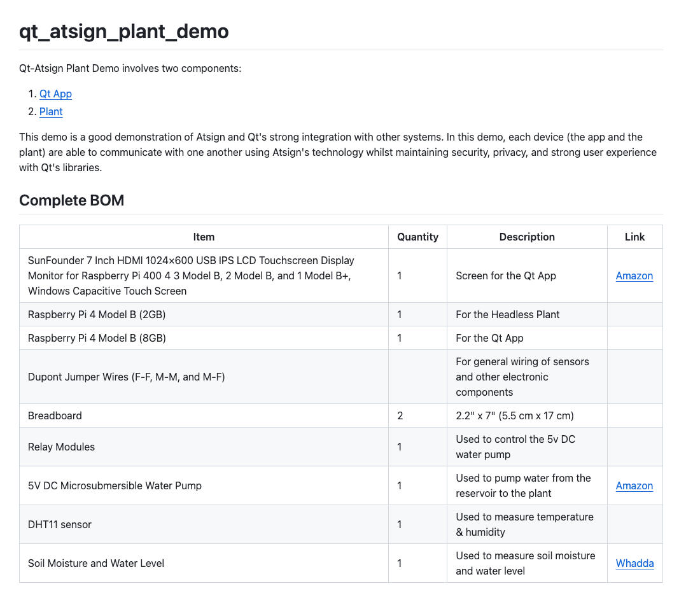Select the SunFounder 7 Inch HDMI item cell
Image resolution: width=700 pixels, height=593 pixels.
point(204,276)
